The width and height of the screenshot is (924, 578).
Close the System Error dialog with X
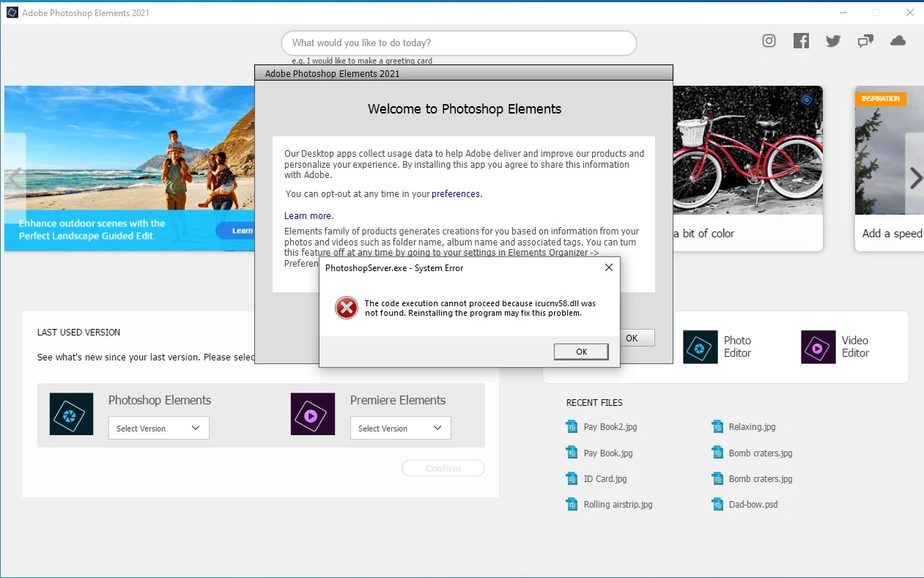click(608, 268)
